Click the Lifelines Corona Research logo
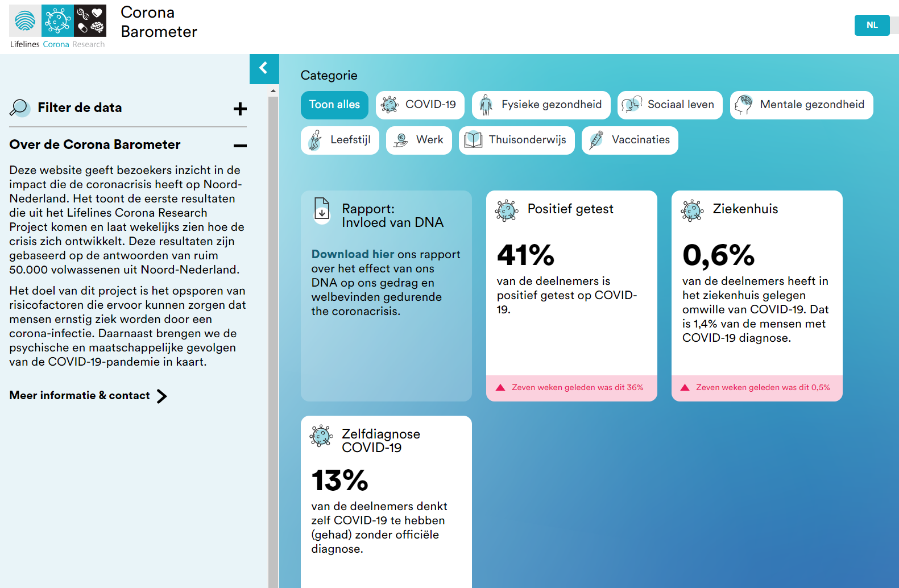The width and height of the screenshot is (899, 588). [57, 26]
